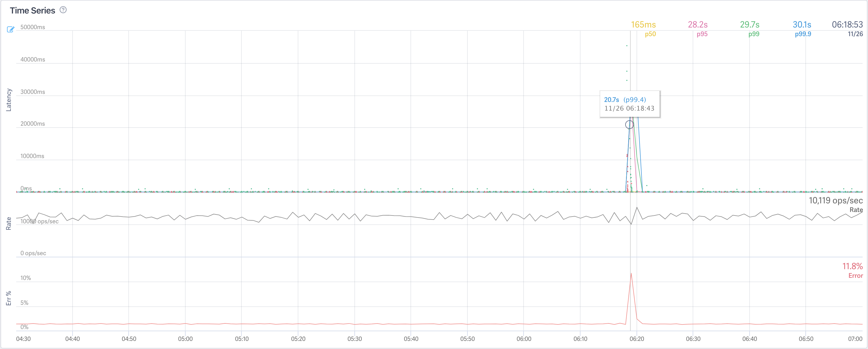Click the 04:50 time axis label
Viewport: 868px width, 349px height.
129,338
